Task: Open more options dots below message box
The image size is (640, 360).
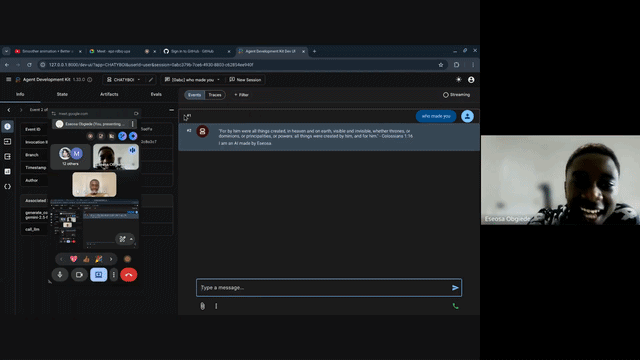Action: pos(216,306)
